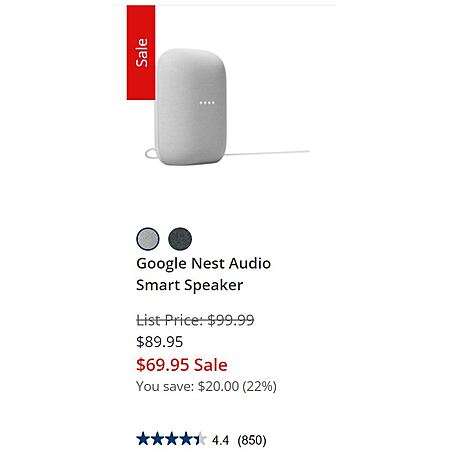
Task: Select the Chalk light gray color swatch
Action: coord(148,239)
